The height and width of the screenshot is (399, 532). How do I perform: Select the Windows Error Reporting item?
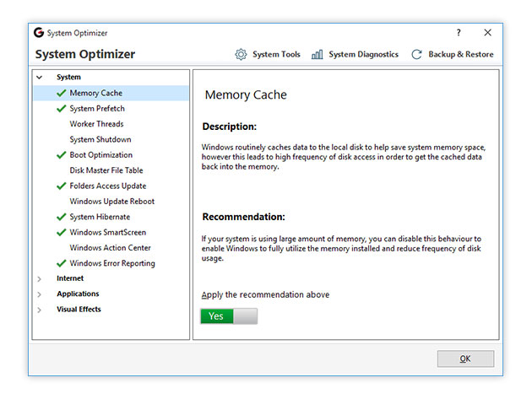(x=111, y=263)
